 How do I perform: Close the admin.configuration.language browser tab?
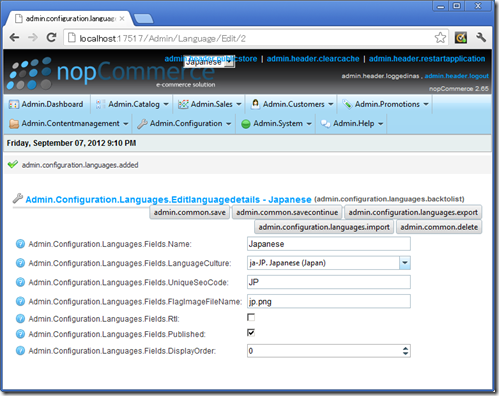[x=122, y=19]
